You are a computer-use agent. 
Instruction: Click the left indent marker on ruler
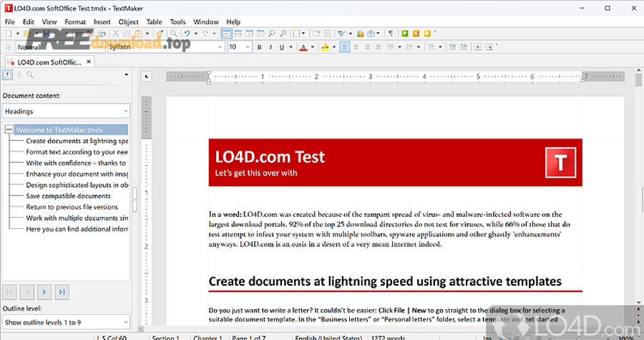point(209,77)
